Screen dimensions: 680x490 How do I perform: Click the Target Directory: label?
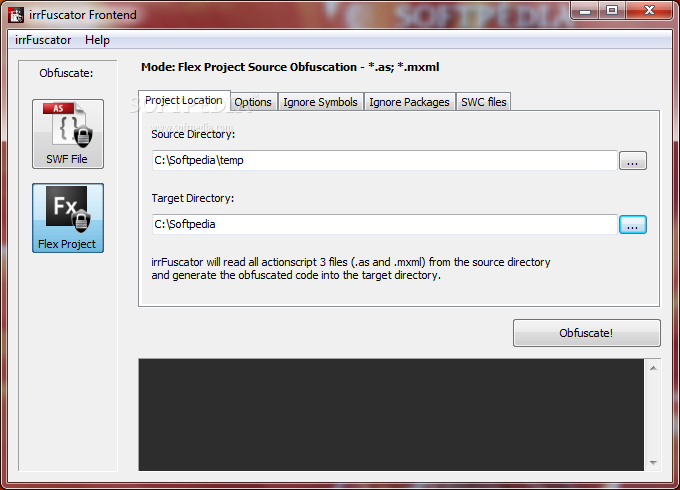193,198
